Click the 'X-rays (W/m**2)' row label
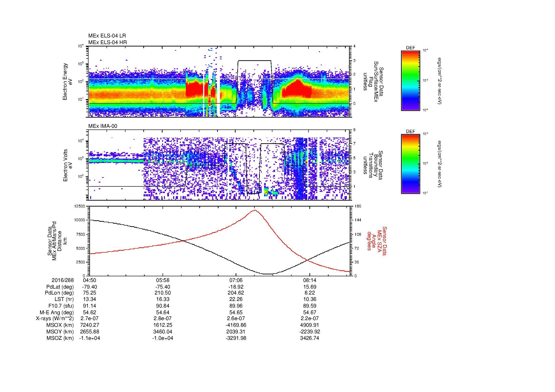This screenshot has height=392, width=555. (55, 318)
